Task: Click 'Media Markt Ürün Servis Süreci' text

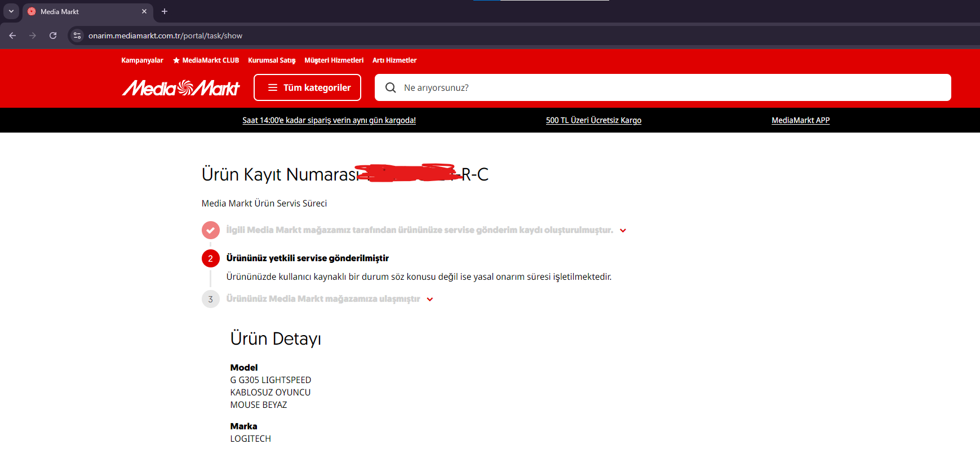Action: coord(264,203)
